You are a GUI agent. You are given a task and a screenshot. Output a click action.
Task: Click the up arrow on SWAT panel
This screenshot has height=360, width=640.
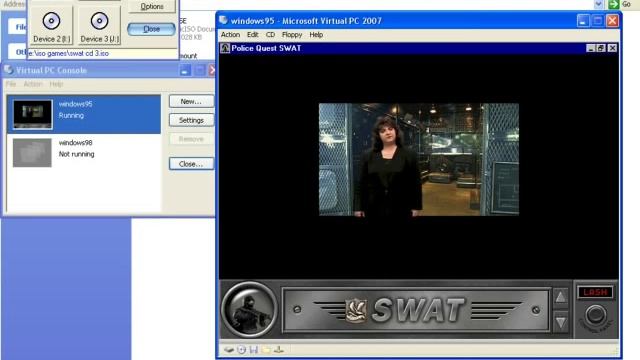[560, 297]
